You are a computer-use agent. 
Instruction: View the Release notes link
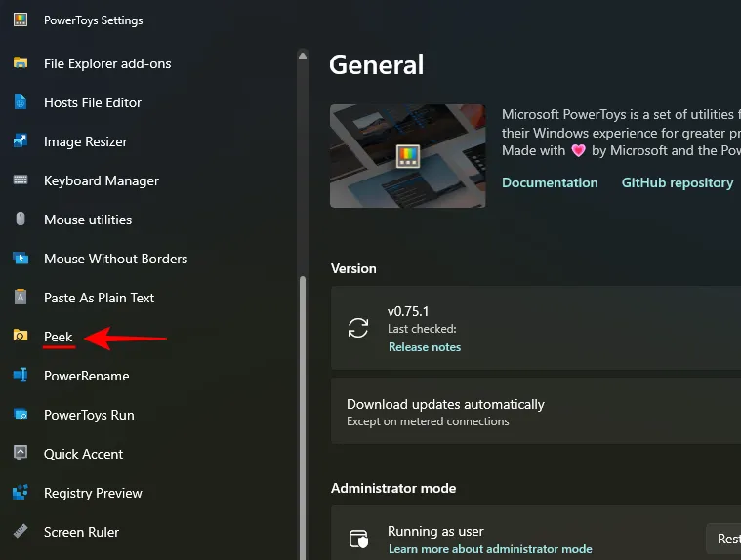click(x=425, y=347)
